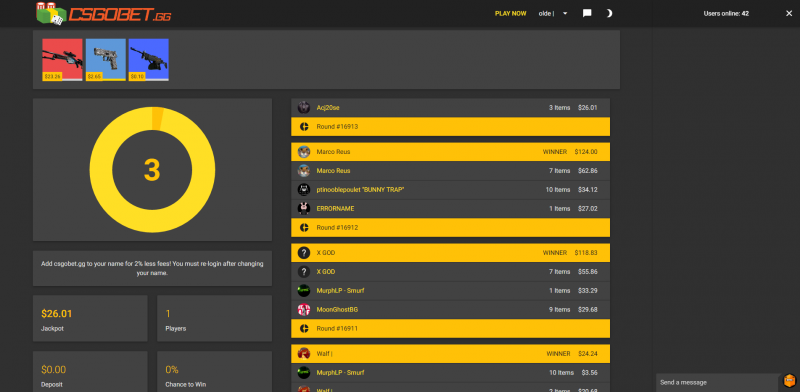This screenshot has height=392, width=800.
Task: Click the PLAY NOW link
Action: pos(510,13)
